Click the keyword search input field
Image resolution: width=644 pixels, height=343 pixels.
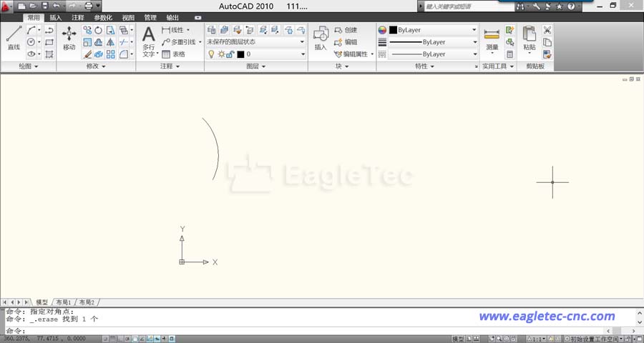click(469, 6)
